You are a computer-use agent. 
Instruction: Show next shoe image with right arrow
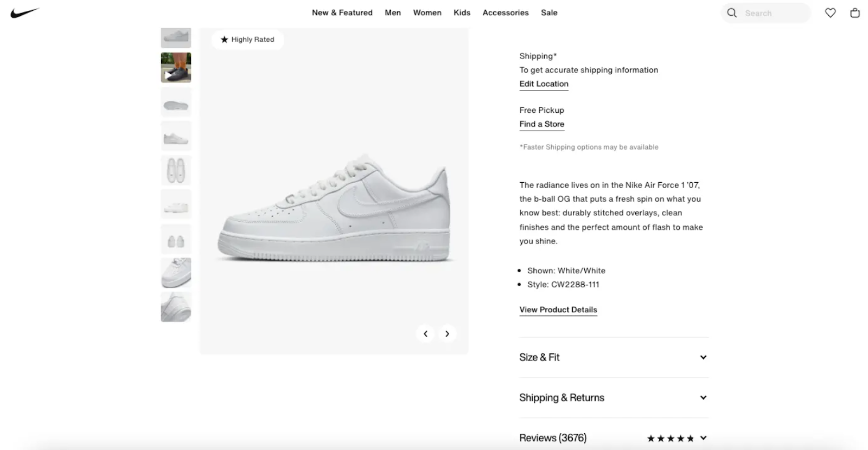click(x=447, y=334)
